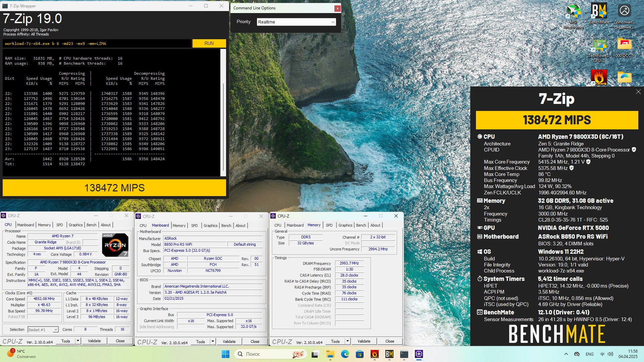Open Microsoft Store from the taskbar
The height and width of the screenshot is (362, 644).
360,354
